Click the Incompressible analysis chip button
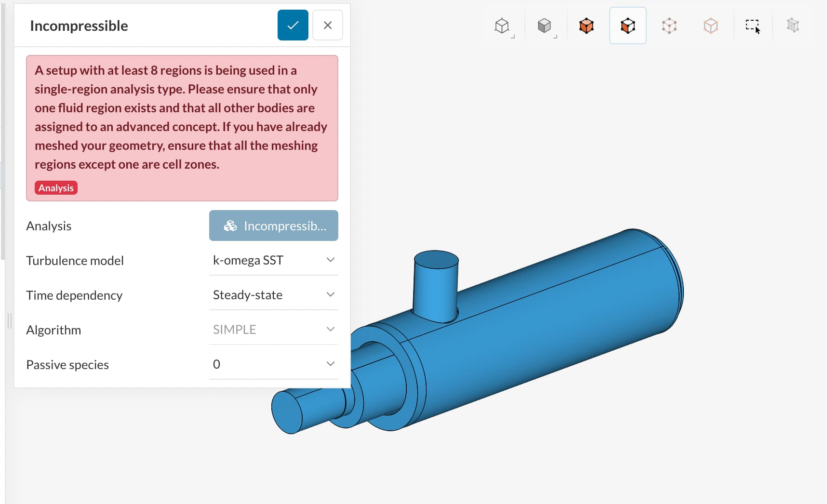 (x=273, y=225)
